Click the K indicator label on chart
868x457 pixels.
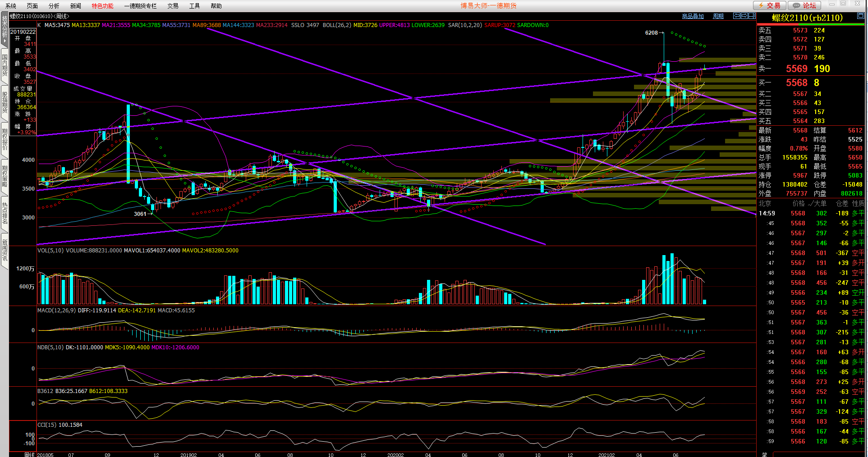[39, 25]
